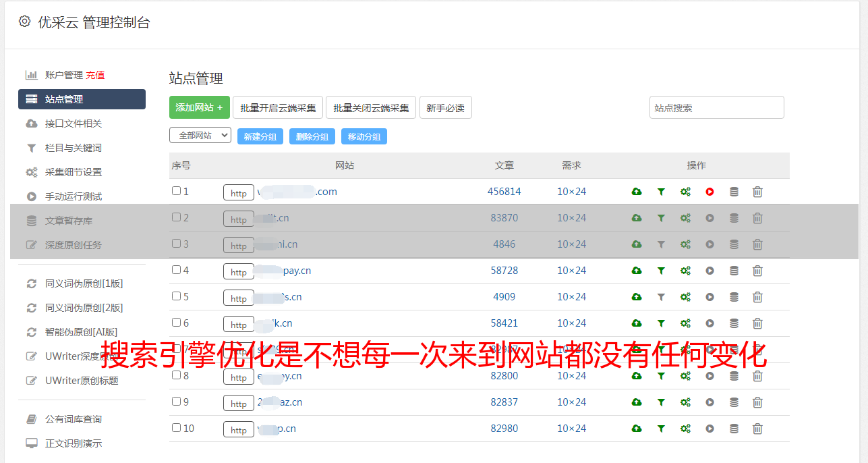
Task: Click the http protocol selector in row 4
Action: click(239, 272)
